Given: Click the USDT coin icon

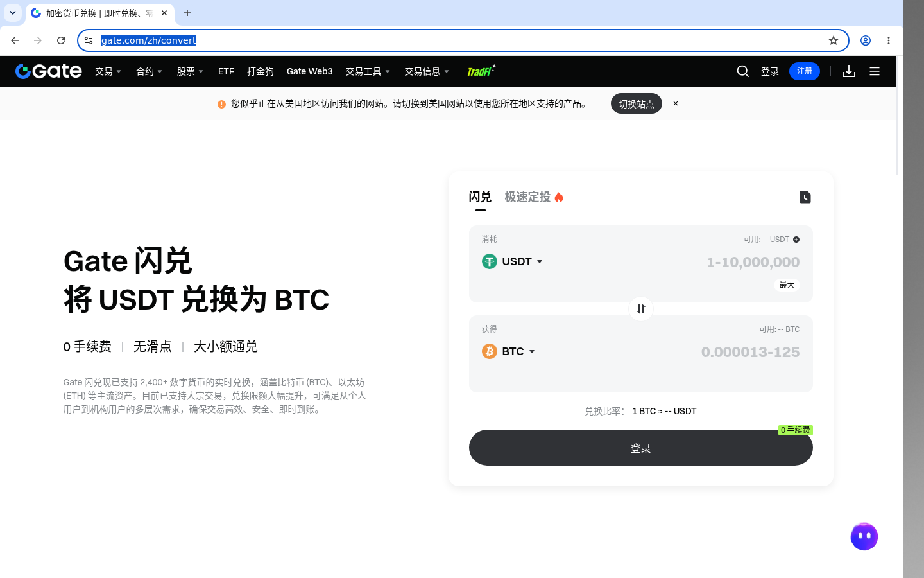Looking at the screenshot, I should click(x=490, y=261).
